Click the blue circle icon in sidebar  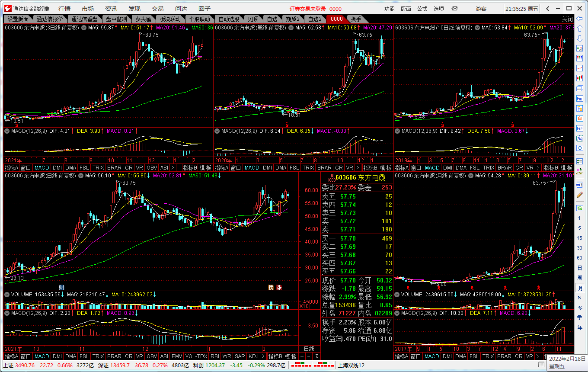(580, 148)
